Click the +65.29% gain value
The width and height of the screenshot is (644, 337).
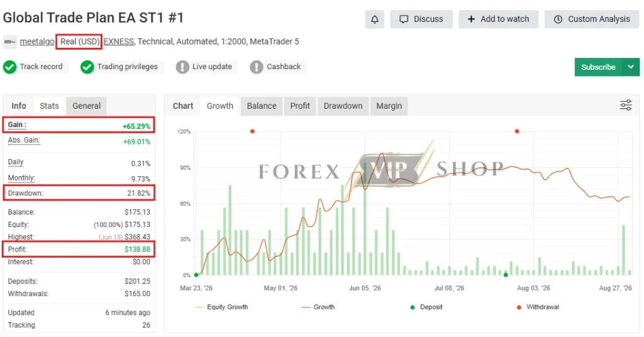pos(136,126)
